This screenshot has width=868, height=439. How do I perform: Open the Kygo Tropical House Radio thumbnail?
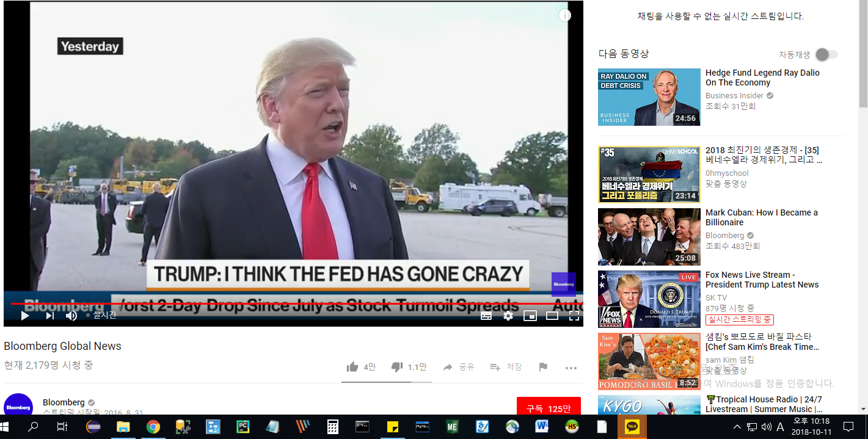tap(649, 405)
